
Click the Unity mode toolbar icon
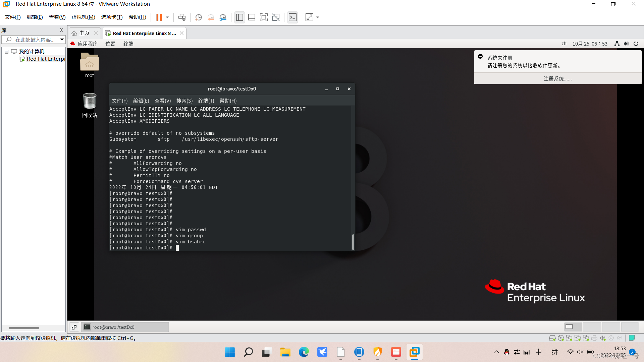point(276,17)
